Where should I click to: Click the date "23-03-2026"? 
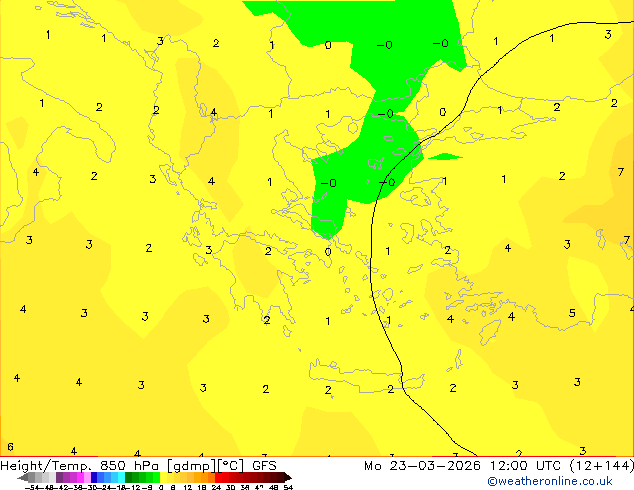pos(435,466)
